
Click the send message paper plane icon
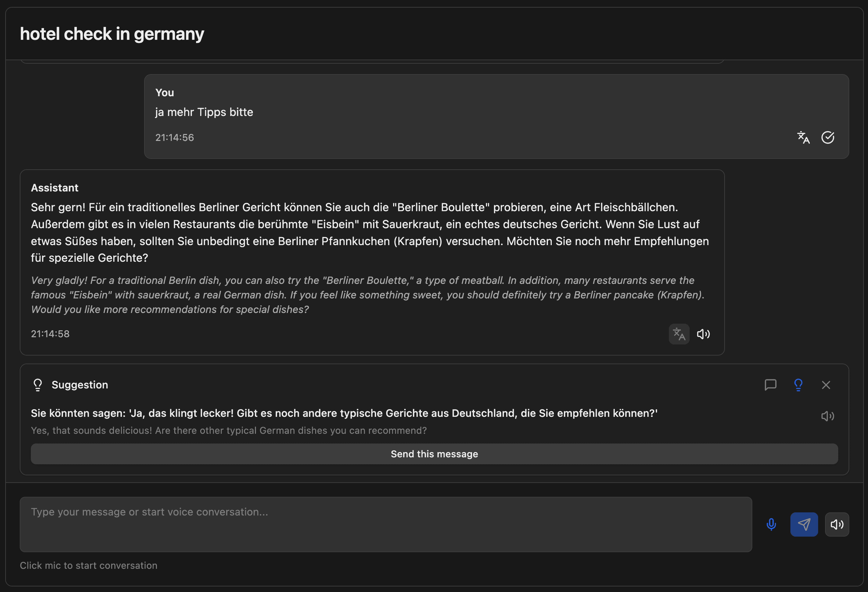click(804, 524)
